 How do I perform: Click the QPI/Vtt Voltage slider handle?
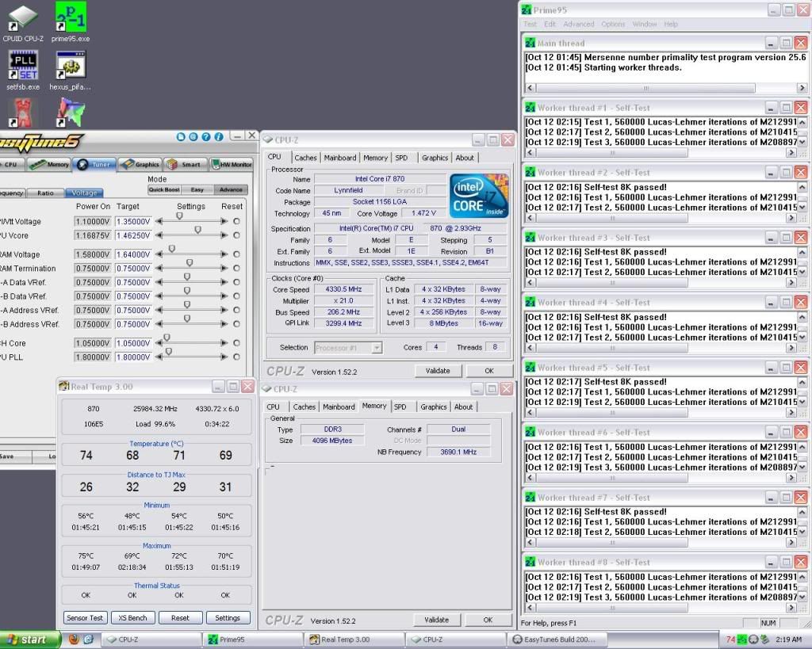coord(180,216)
